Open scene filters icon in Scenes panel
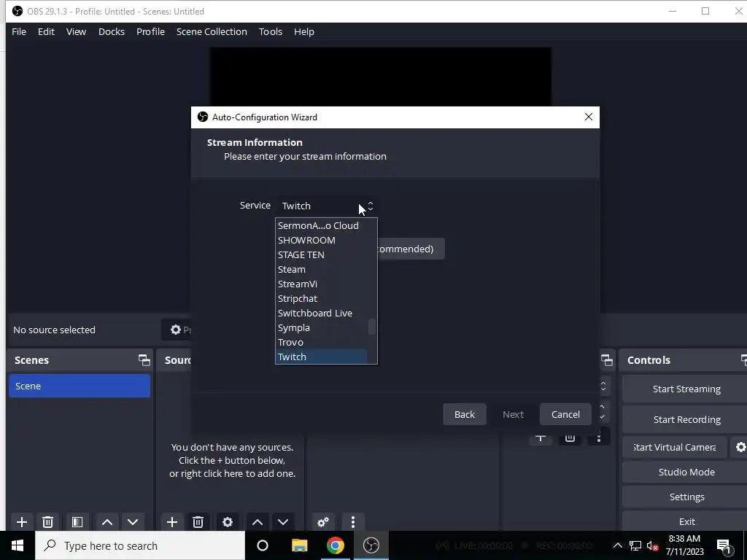The width and height of the screenshot is (747, 560). tap(77, 522)
